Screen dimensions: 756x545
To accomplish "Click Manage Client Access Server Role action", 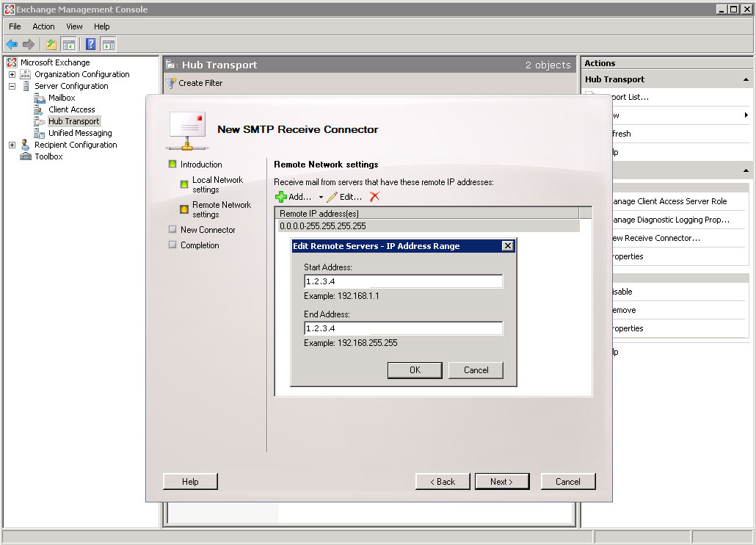I will (669, 201).
